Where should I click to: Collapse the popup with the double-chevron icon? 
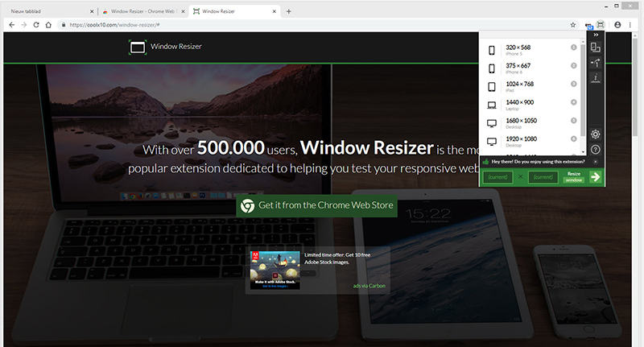click(x=596, y=35)
